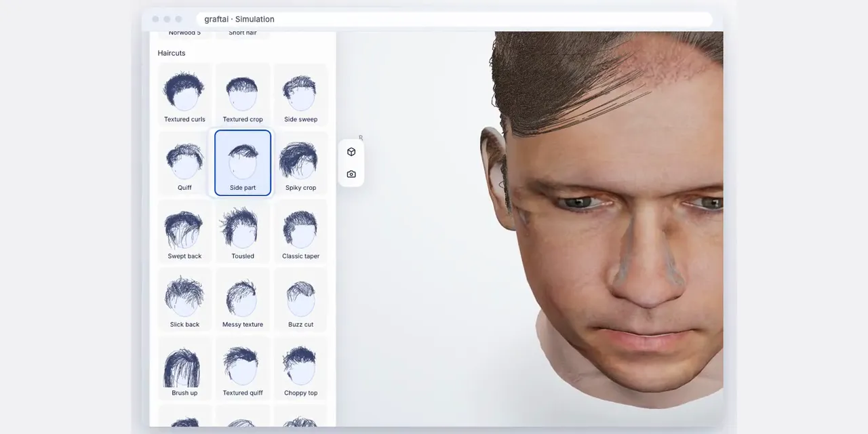Pick the Messy texture haircut
Viewport: 868px width, 434px height.
pos(243,300)
